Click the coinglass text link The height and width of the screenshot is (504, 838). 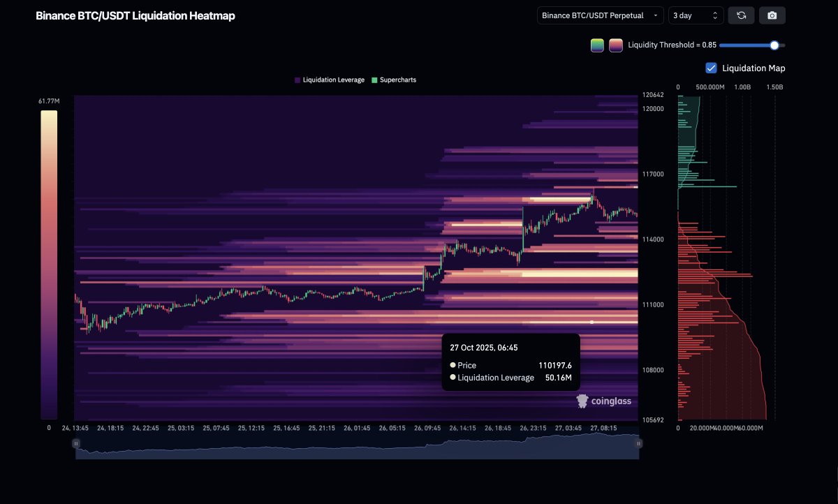[x=610, y=401]
